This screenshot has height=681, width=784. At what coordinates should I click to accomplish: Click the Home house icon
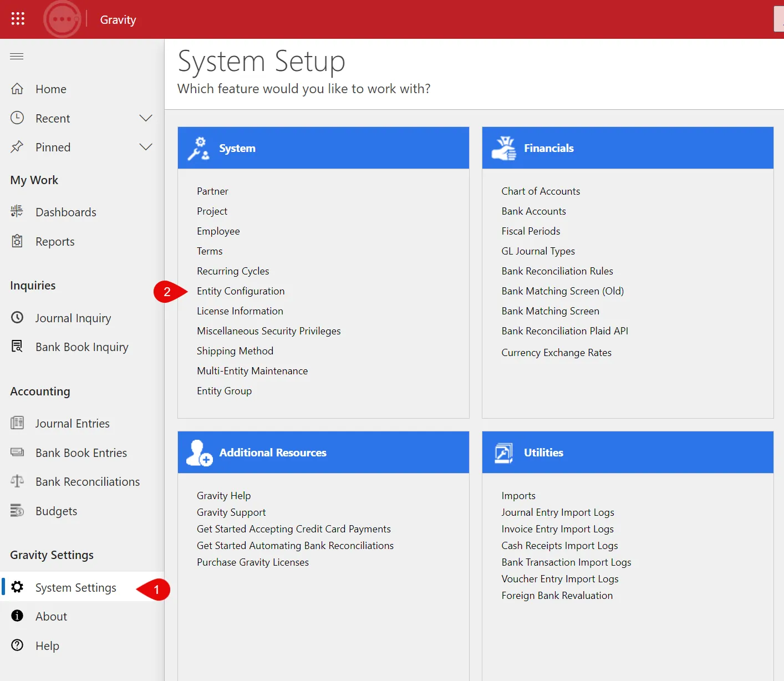[x=17, y=89]
